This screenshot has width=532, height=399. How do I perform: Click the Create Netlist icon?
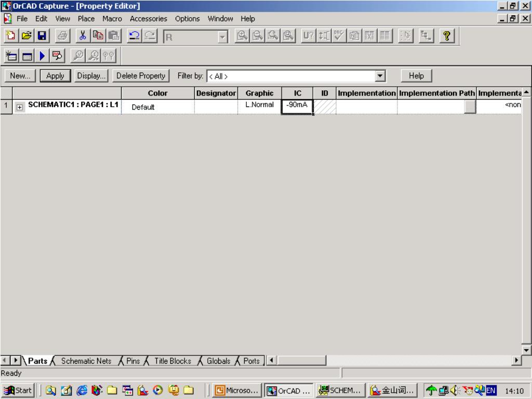[x=354, y=36]
